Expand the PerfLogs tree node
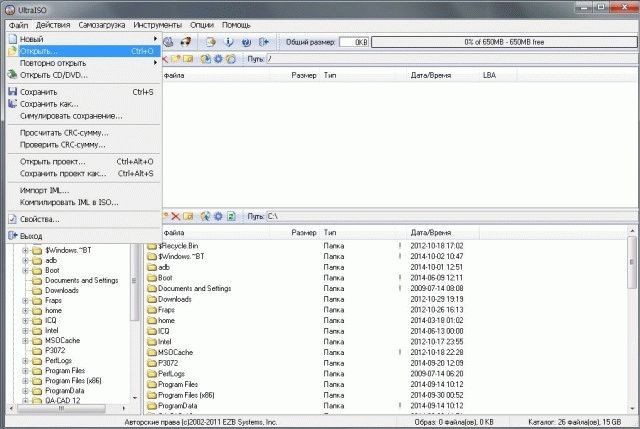Image resolution: width=640 pixels, height=429 pixels. click(25, 360)
